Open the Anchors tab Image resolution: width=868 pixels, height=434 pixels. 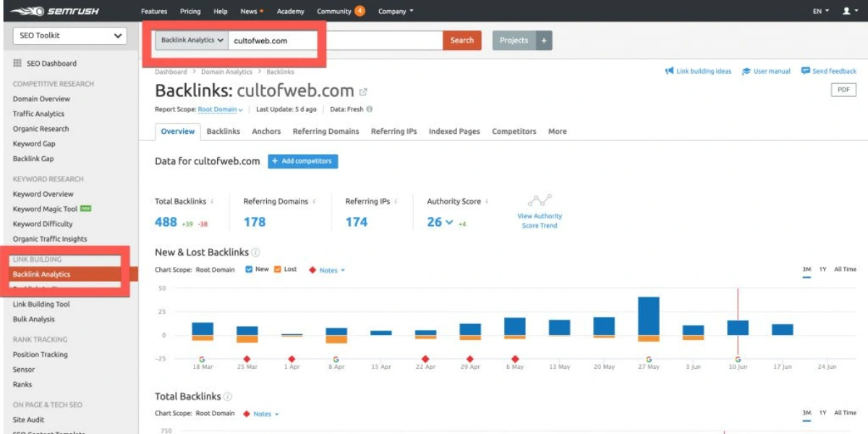point(266,132)
